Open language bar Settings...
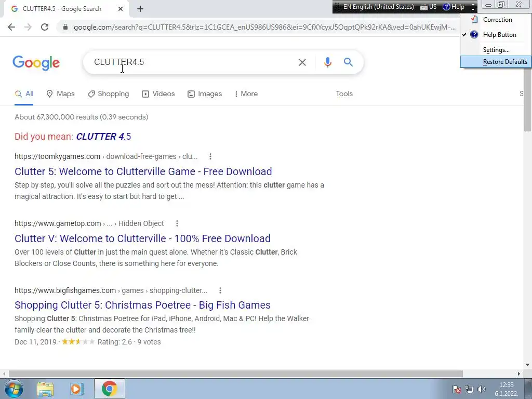Viewport: 532px width, 399px height. (x=496, y=50)
